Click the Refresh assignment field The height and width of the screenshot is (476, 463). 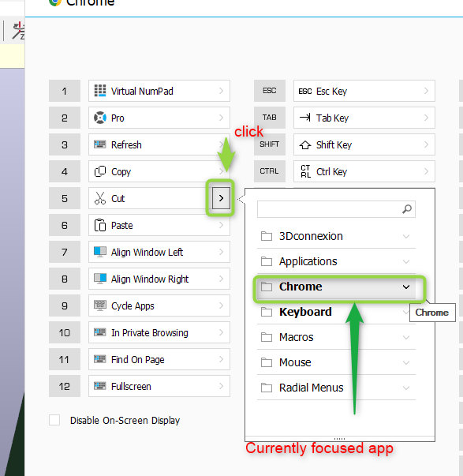159,144
